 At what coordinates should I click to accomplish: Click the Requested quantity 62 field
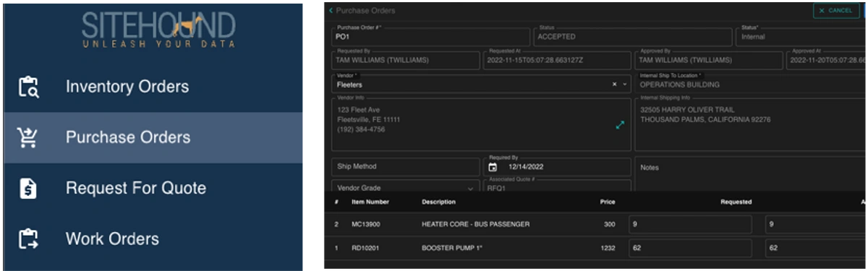click(691, 249)
